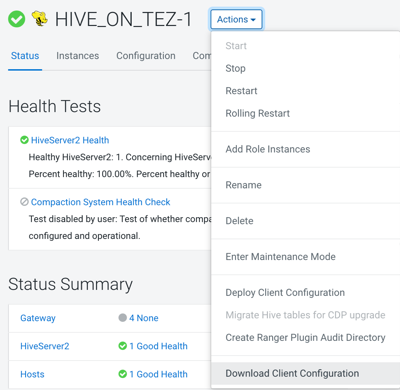Click HiveServer2 row good health icon
The image size is (400, 390).
[x=122, y=346]
